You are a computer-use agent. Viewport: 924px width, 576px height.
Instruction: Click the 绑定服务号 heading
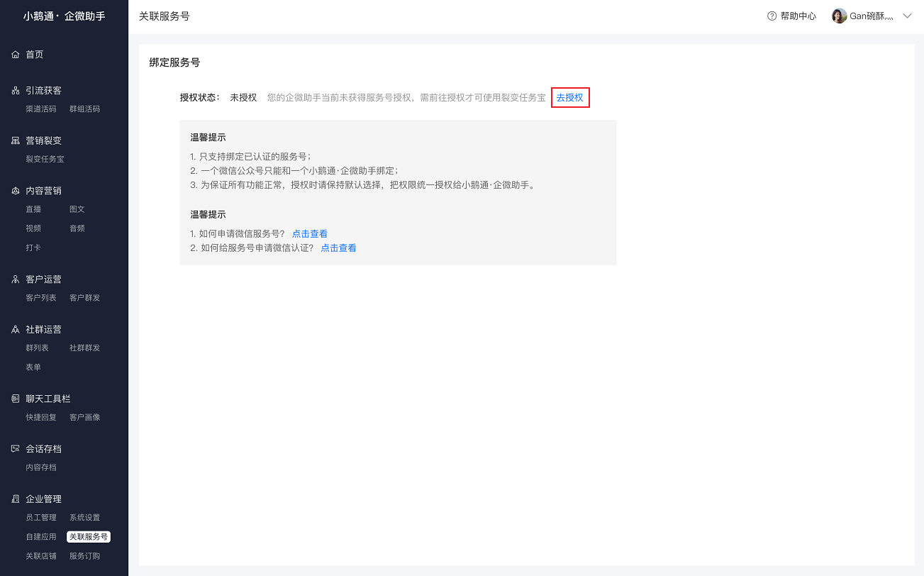(x=174, y=62)
